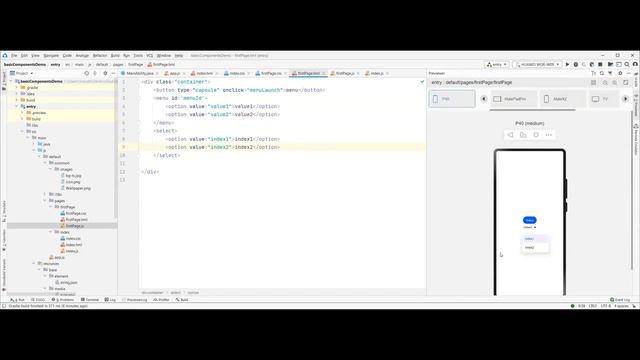Click the Previewer vertical scrollbar
640x360 pixels.
[632, 190]
